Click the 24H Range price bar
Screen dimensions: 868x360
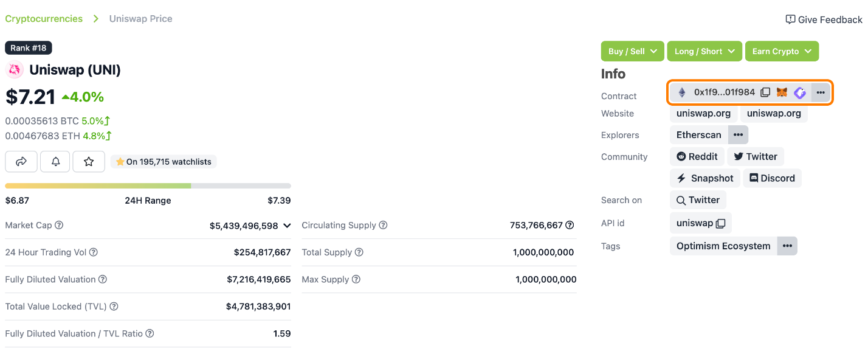[148, 185]
